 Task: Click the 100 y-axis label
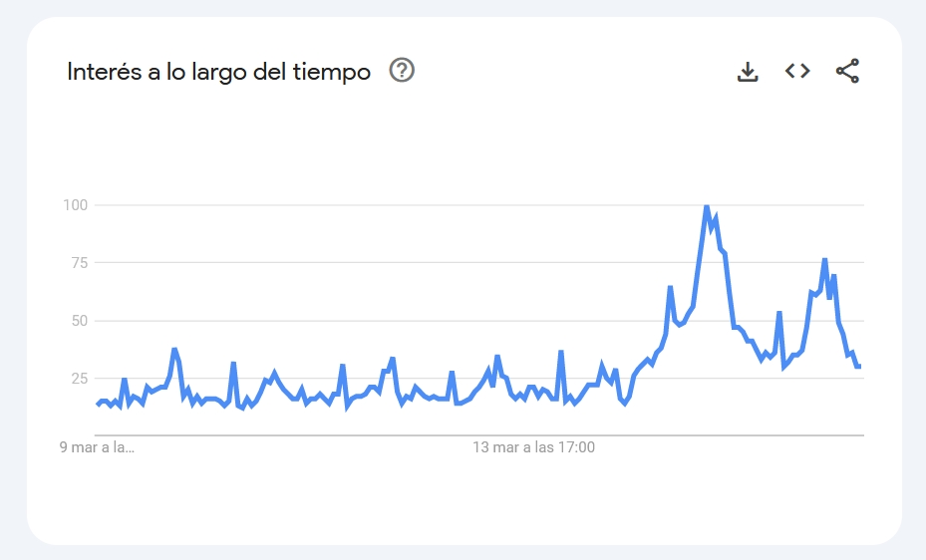pos(76,205)
